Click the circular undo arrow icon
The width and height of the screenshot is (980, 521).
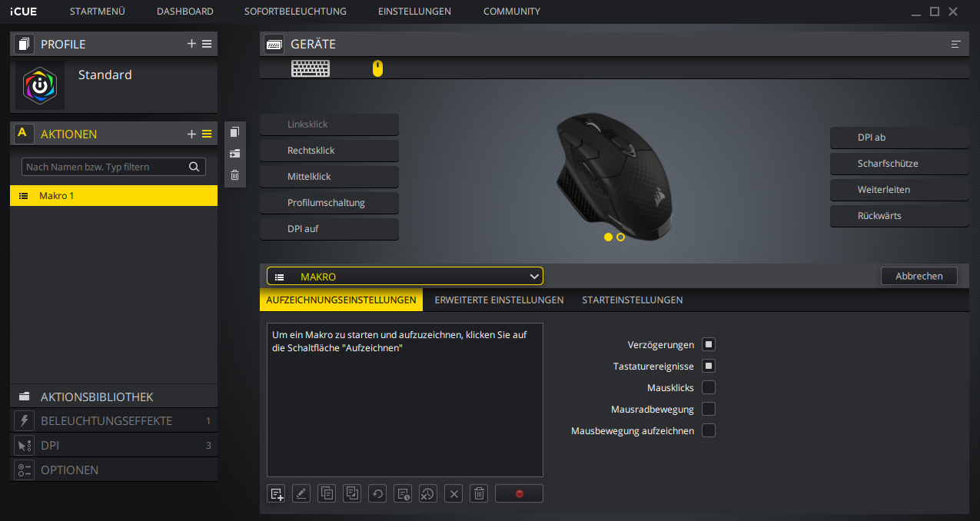377,493
